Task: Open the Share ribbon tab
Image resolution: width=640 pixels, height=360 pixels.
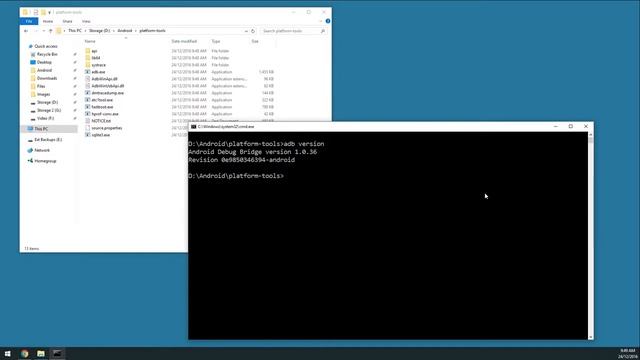Action: [x=67, y=21]
